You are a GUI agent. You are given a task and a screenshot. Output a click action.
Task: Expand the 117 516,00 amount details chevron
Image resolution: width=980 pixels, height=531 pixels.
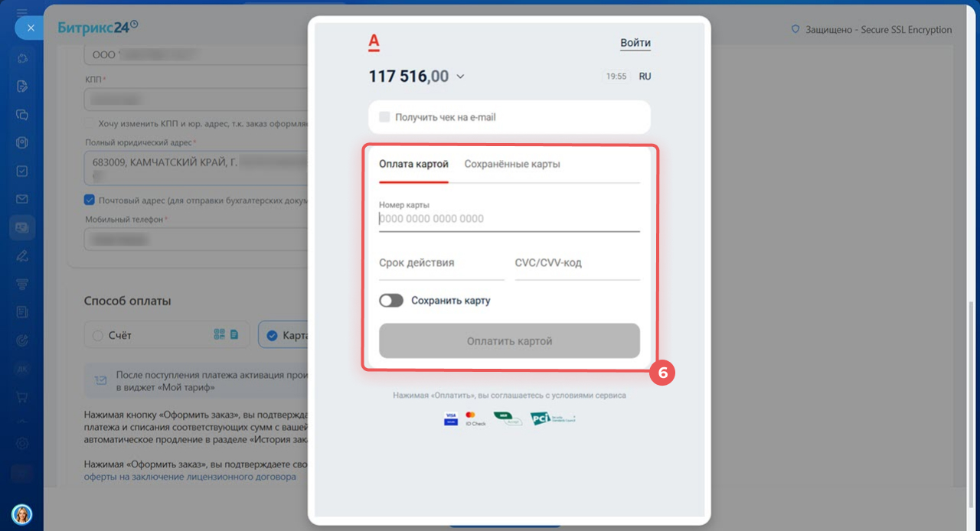pos(460,77)
